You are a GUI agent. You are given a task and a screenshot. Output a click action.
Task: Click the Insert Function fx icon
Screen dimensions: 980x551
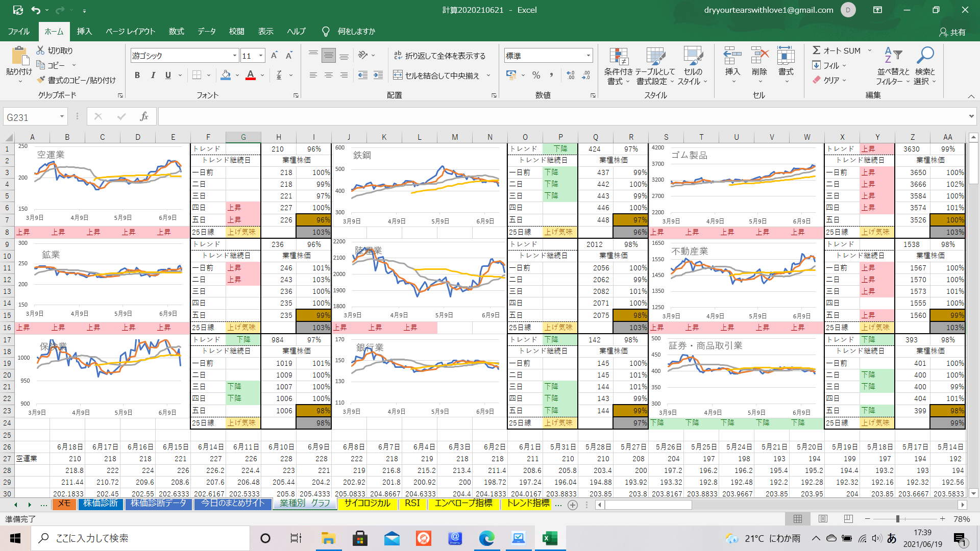click(144, 117)
